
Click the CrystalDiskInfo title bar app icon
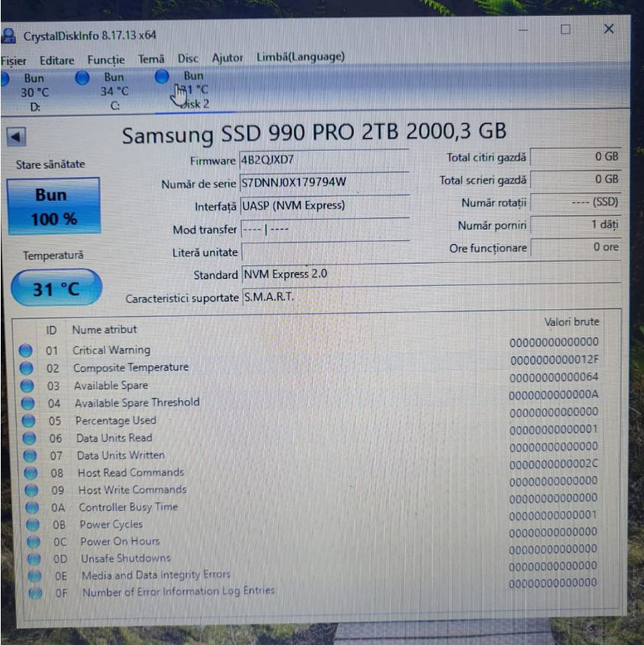point(8,36)
